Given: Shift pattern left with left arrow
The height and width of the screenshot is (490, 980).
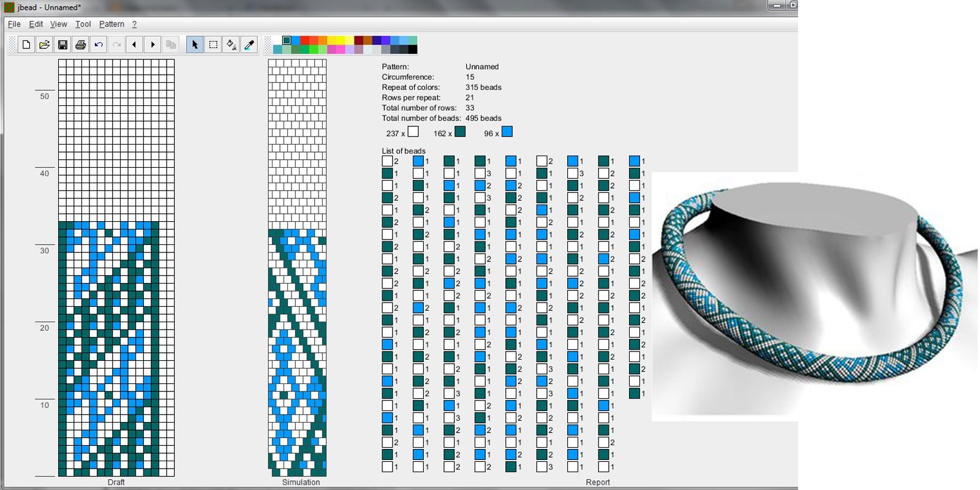Looking at the screenshot, I should [135, 45].
